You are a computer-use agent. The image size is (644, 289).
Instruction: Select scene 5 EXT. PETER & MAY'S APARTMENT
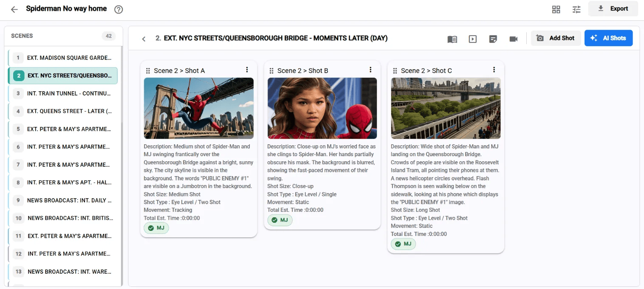(63, 129)
